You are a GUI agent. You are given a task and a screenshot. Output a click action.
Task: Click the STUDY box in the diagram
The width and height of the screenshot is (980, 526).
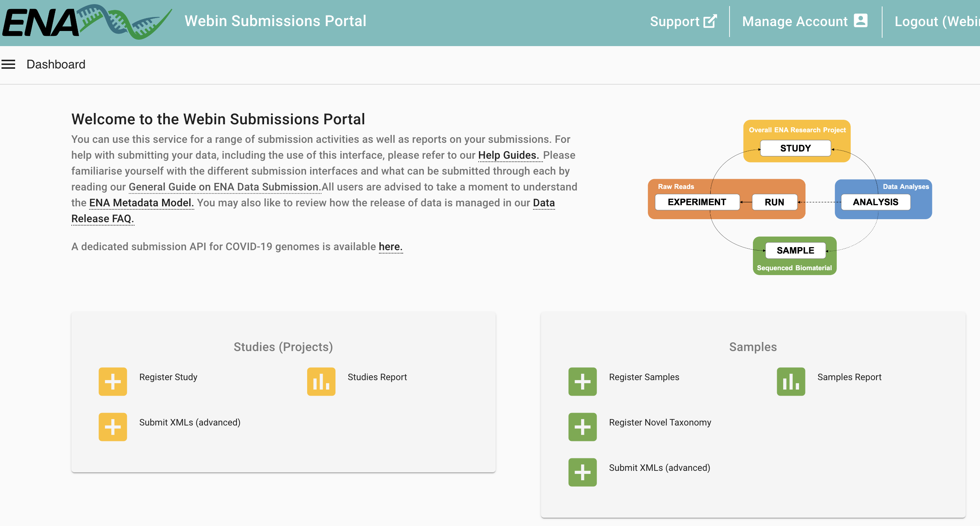[x=795, y=148]
